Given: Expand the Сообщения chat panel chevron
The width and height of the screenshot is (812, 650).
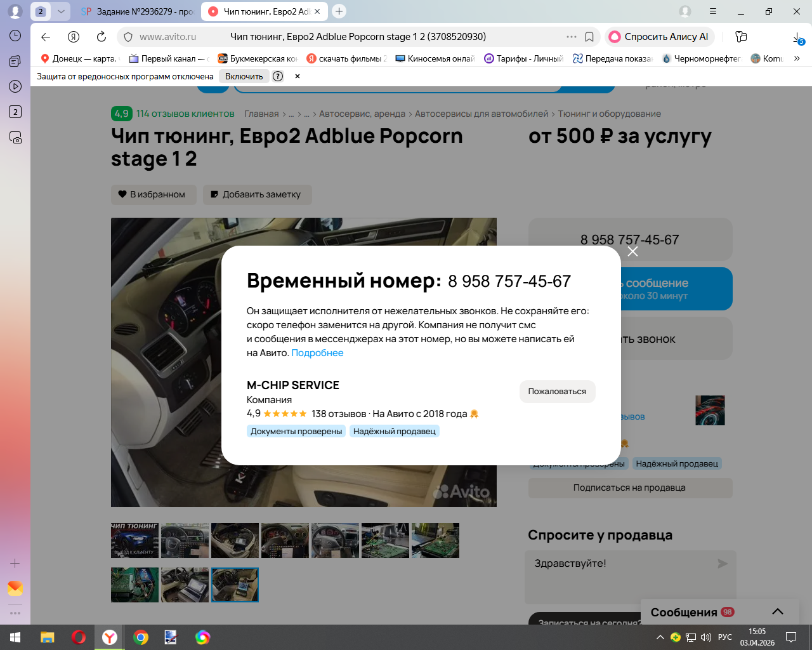Looking at the screenshot, I should [x=778, y=611].
